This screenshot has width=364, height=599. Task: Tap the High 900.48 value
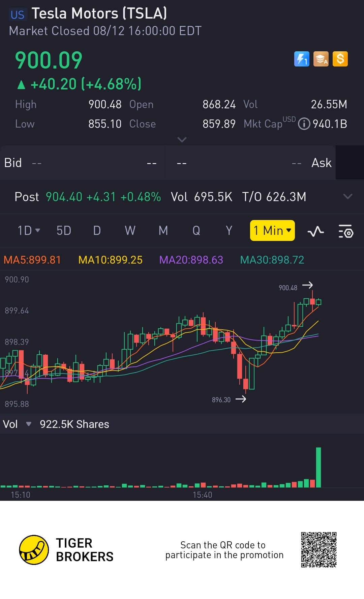pos(105,104)
